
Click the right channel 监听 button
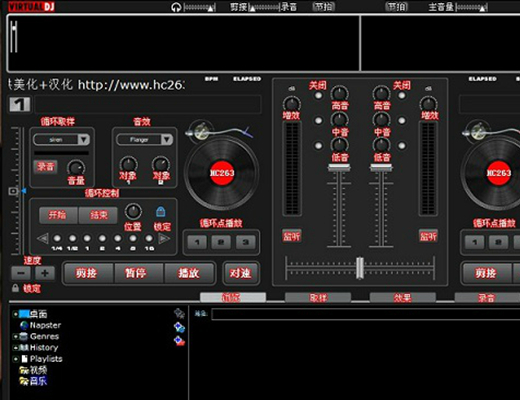pyautogui.click(x=428, y=236)
